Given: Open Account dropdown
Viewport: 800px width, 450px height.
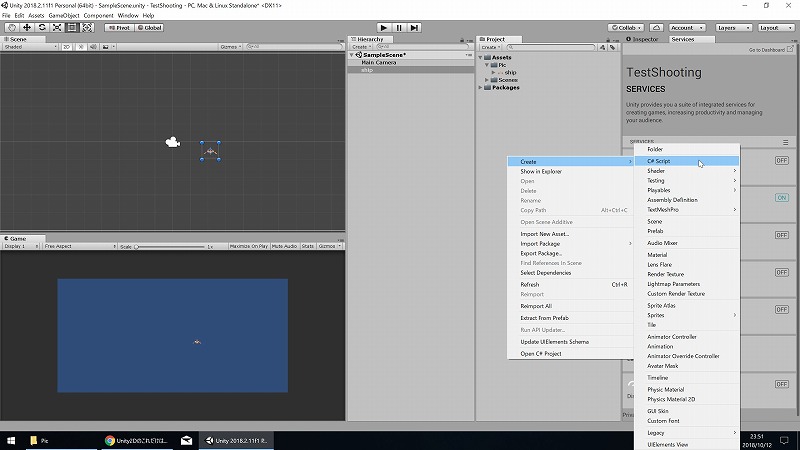Looking at the screenshot, I should tap(687, 28).
